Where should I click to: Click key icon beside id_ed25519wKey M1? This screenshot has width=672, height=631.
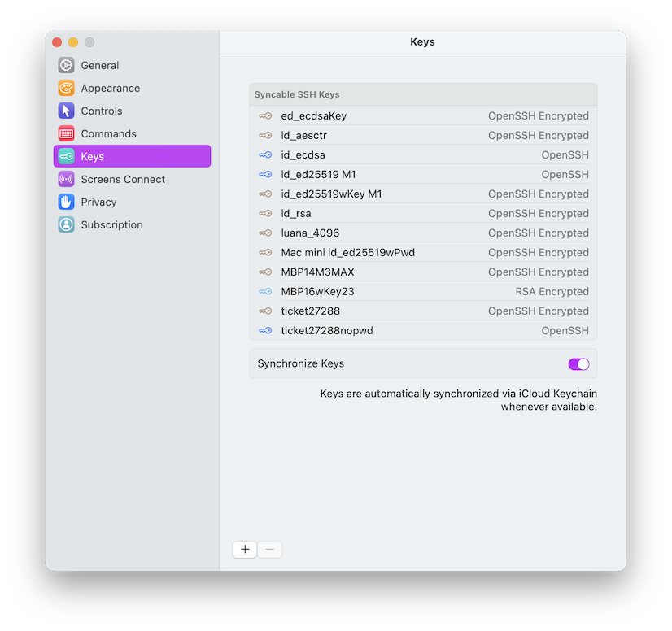click(x=265, y=194)
